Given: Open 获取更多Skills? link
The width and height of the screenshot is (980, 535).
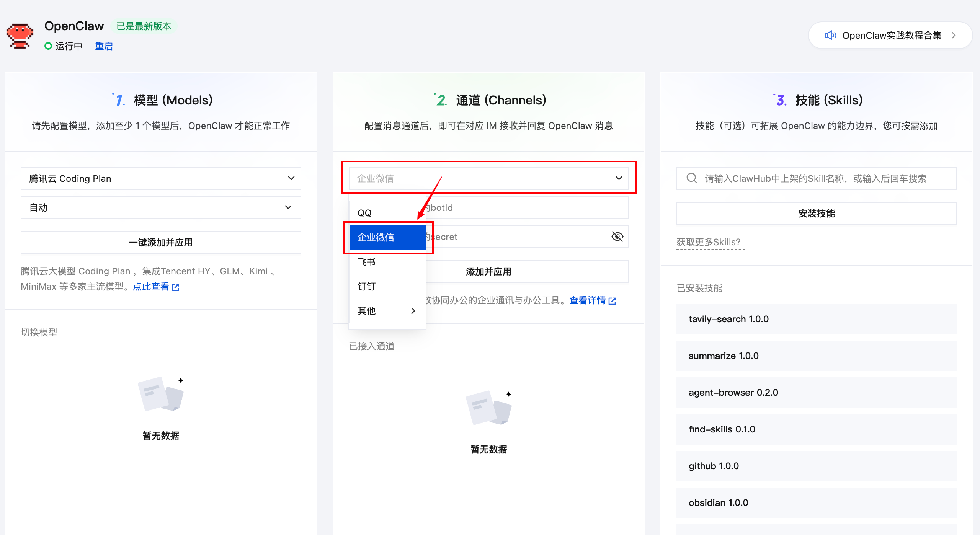Looking at the screenshot, I should [709, 242].
